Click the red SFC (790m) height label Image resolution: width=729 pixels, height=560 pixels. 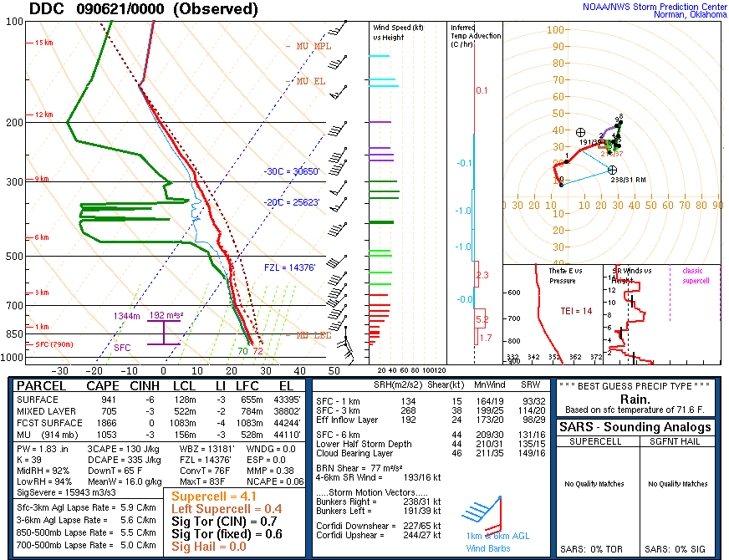click(50, 344)
